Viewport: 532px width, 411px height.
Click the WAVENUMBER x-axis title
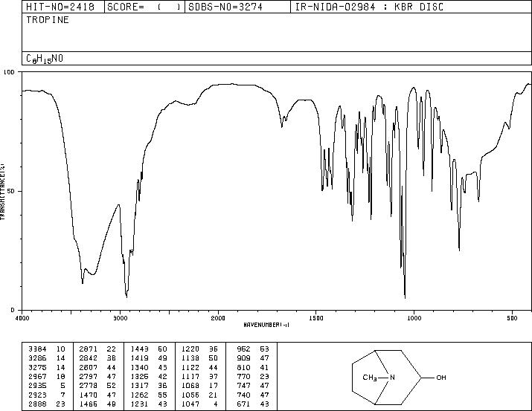pos(266,325)
